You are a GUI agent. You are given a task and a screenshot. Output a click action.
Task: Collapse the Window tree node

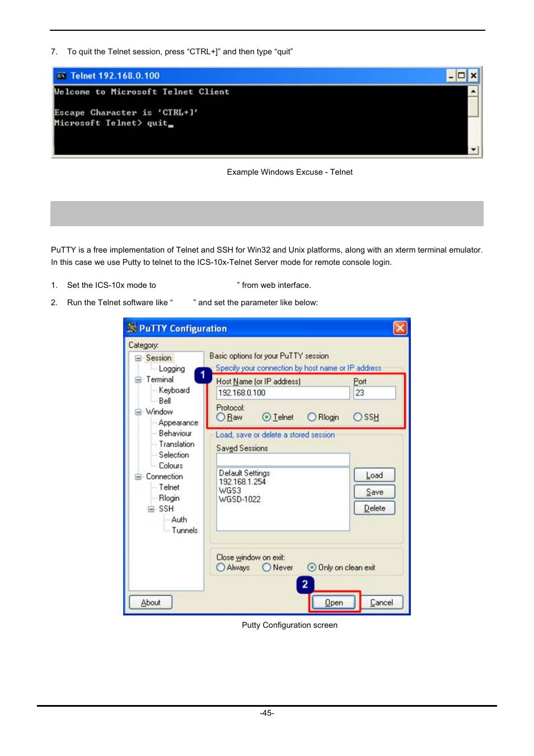pyautogui.click(x=138, y=412)
